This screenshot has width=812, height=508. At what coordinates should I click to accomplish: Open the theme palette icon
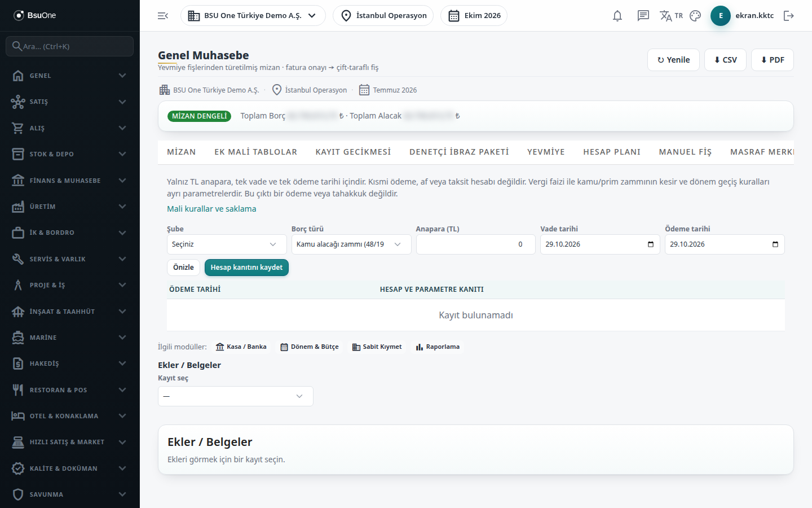tap(695, 16)
